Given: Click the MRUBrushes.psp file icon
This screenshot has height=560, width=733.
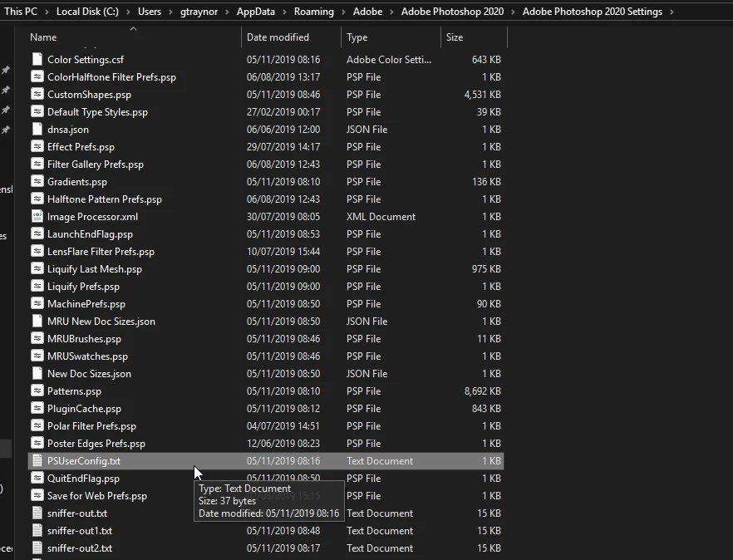Looking at the screenshot, I should click(x=37, y=338).
